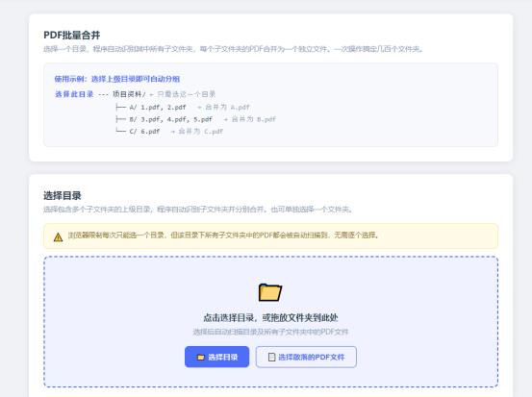The width and height of the screenshot is (532, 397).
Task: Click the B/ 3.pdf, 4.pdf, 5.pdf line
Action: (164, 119)
